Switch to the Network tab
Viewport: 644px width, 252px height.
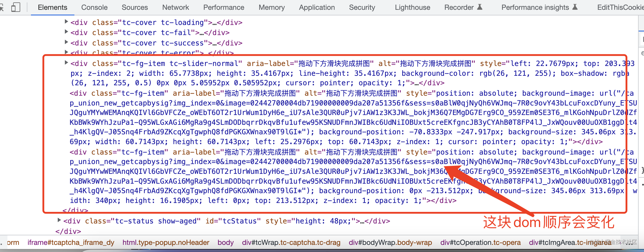pos(176,7)
